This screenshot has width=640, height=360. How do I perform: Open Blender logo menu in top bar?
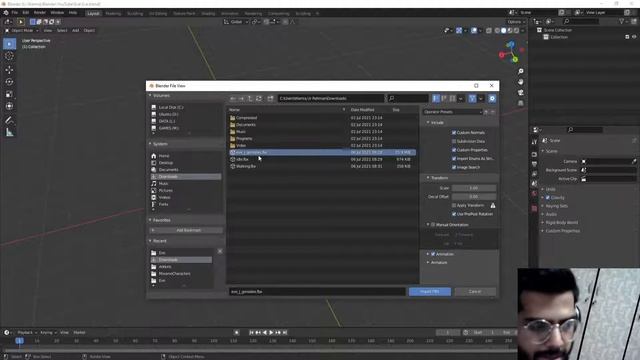[x=6, y=13]
